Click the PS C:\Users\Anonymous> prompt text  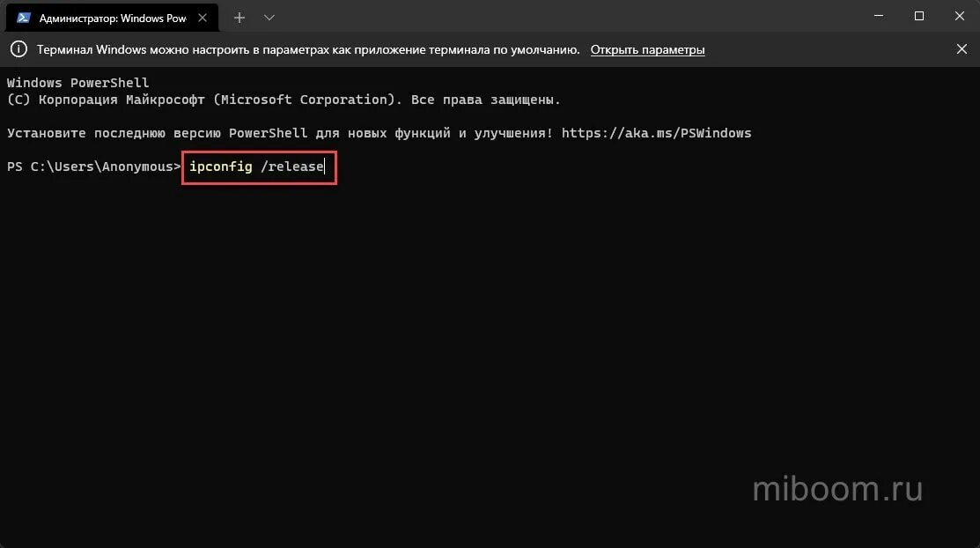pos(93,167)
